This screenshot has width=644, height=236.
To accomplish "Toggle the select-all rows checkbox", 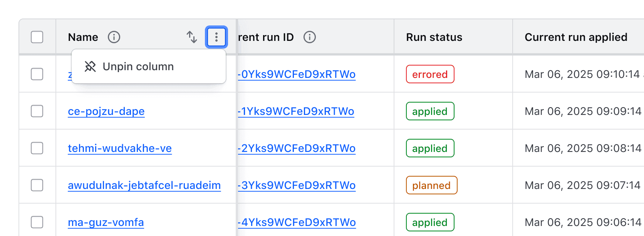I will [x=37, y=37].
